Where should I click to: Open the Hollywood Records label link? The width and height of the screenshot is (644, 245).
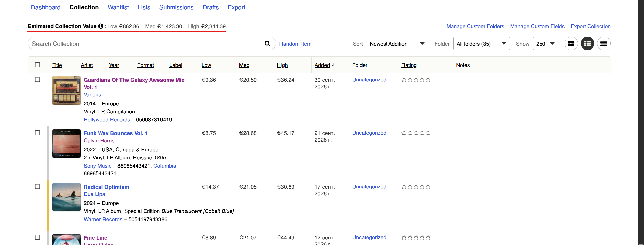pos(107,120)
